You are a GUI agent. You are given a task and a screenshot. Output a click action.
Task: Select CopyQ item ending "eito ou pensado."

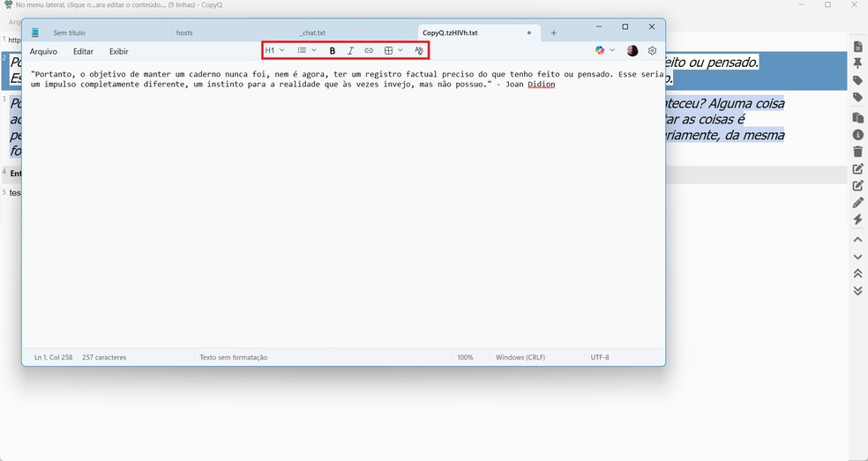[x=756, y=71]
